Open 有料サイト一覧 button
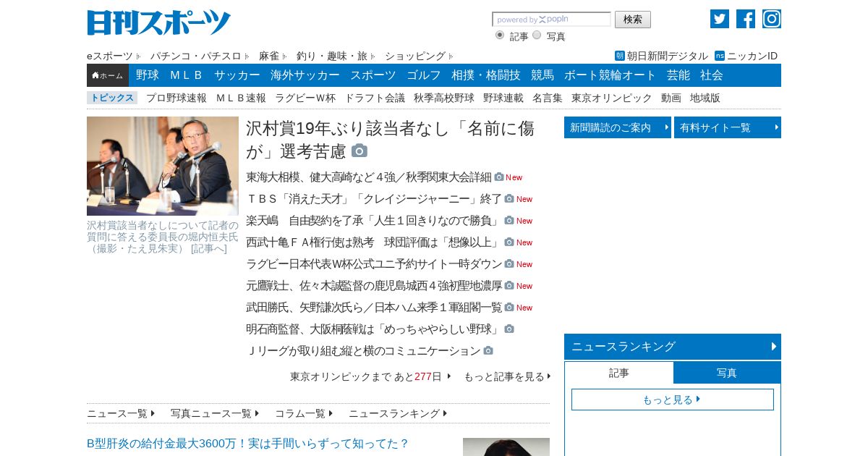This screenshot has width=868, height=456. (x=728, y=127)
